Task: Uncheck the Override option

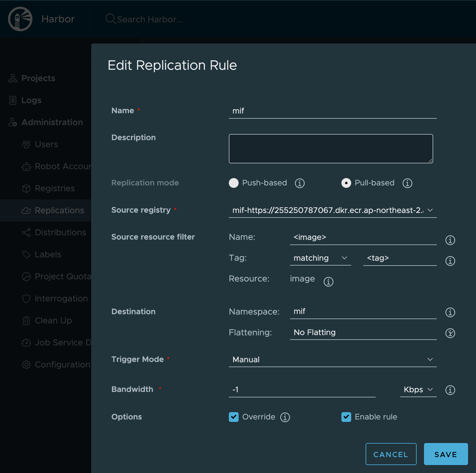Action: coord(234,417)
